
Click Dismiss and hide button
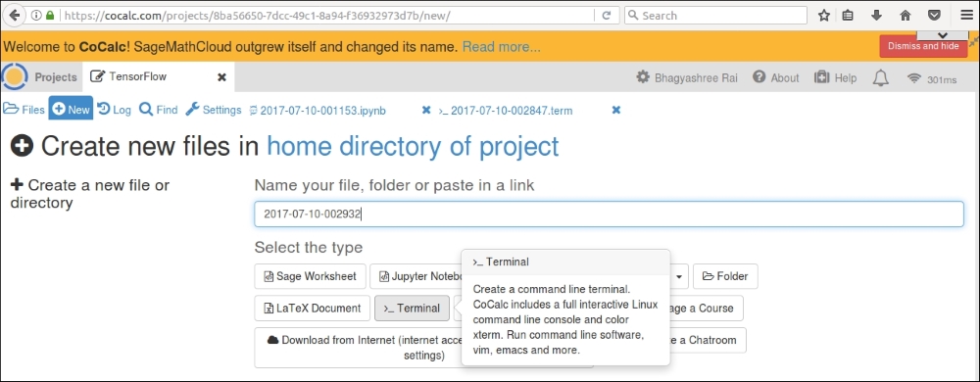pyautogui.click(x=923, y=46)
